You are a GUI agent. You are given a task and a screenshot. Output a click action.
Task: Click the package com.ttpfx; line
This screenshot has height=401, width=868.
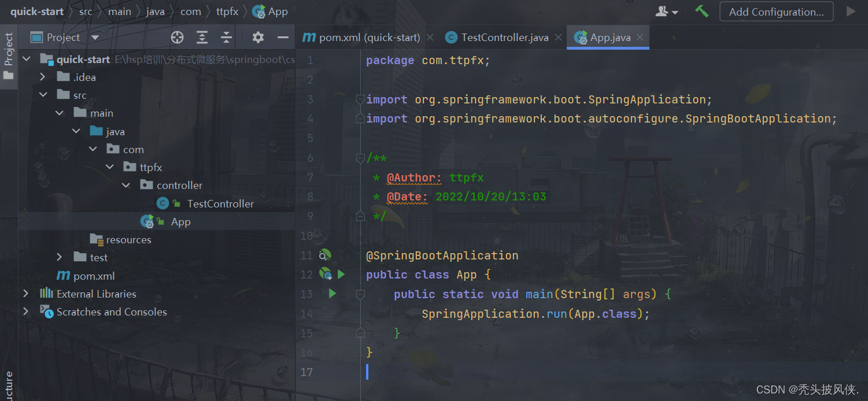pyautogui.click(x=428, y=60)
